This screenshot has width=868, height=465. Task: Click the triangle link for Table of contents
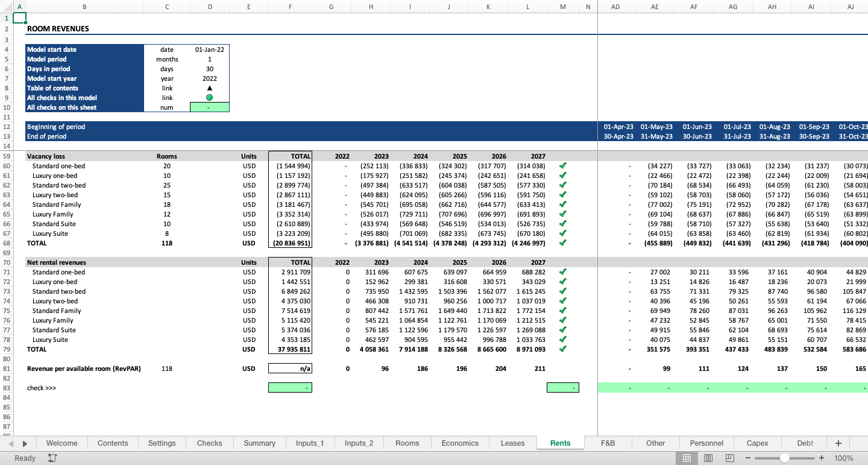tap(209, 88)
